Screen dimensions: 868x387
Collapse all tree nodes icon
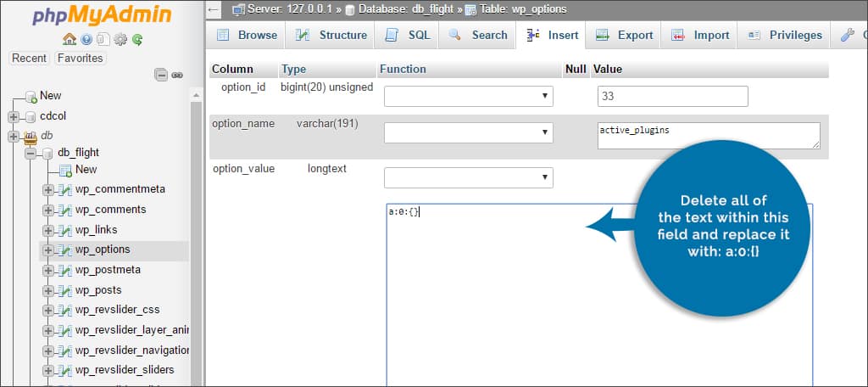(x=161, y=75)
